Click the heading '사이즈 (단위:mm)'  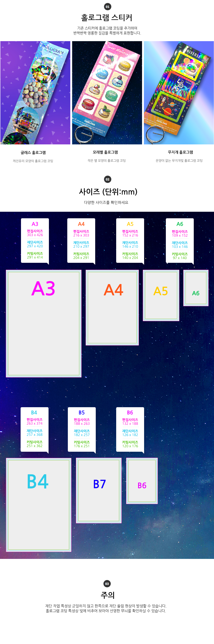[108, 192]
